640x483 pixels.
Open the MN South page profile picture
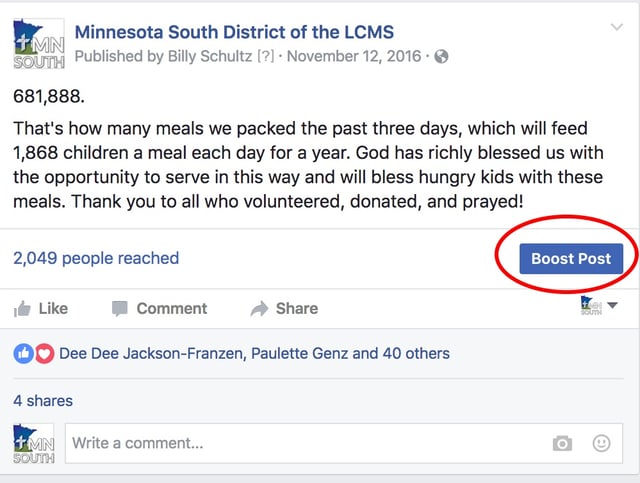tap(39, 44)
